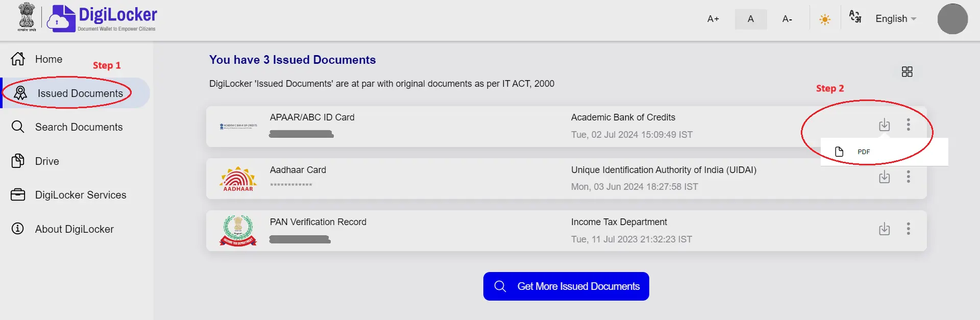Reset font size with the A button

[x=751, y=19]
